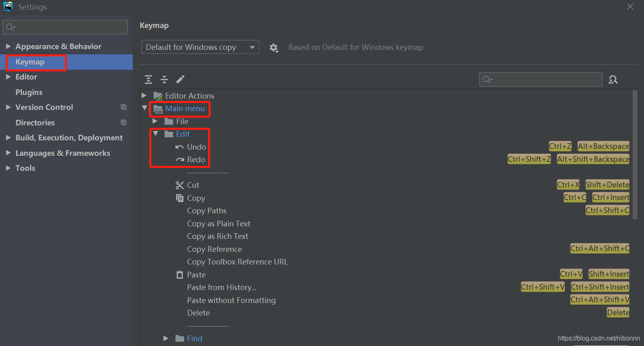Click in the keymap actions search field

(x=541, y=80)
